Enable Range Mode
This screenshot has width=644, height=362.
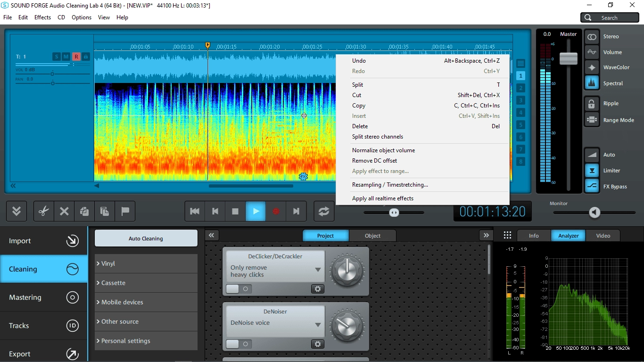point(592,120)
